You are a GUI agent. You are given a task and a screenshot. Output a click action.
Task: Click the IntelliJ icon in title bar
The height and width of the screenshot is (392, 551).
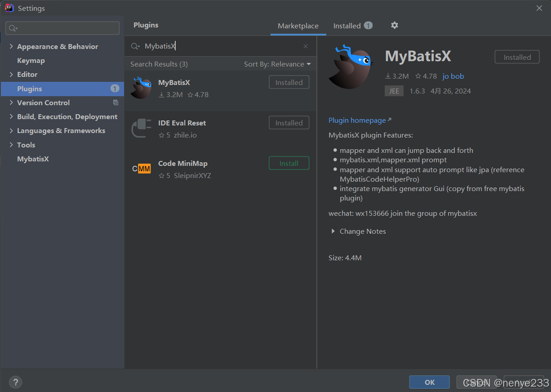coord(9,8)
